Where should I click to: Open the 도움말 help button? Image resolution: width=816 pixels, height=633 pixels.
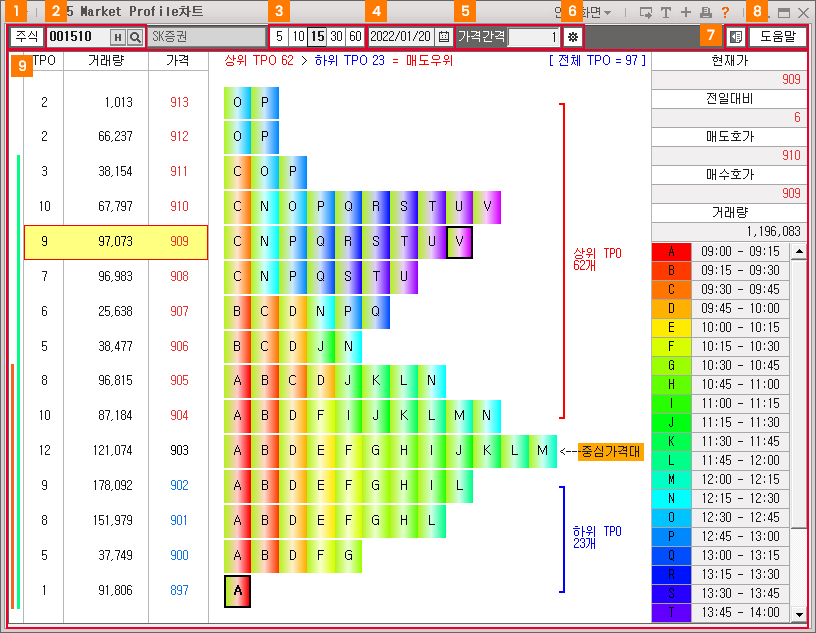click(777, 36)
